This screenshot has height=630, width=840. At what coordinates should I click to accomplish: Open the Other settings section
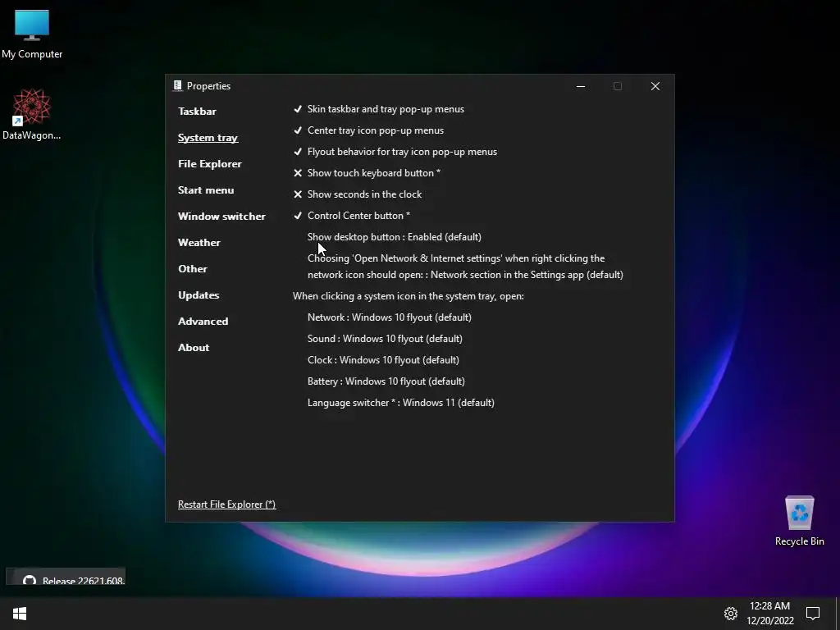pyautogui.click(x=192, y=269)
